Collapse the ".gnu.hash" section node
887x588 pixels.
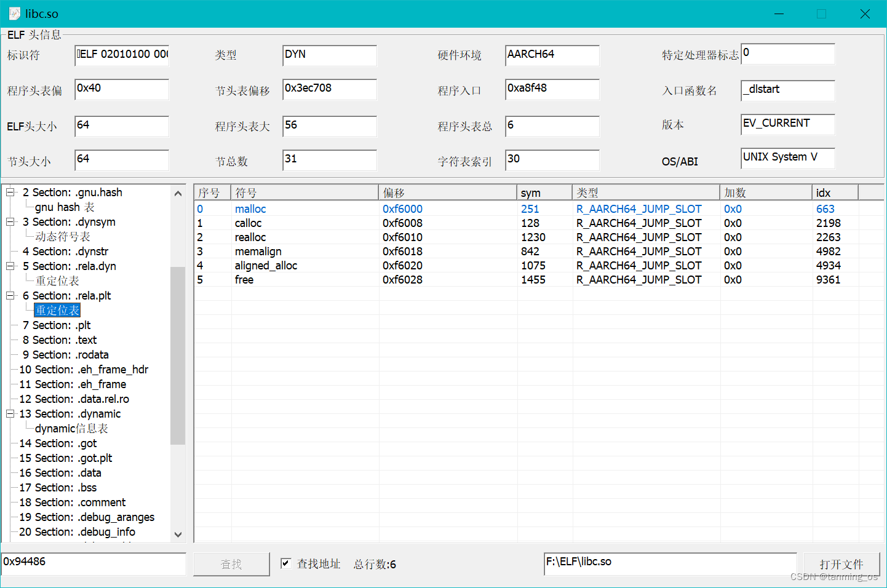(x=9, y=192)
